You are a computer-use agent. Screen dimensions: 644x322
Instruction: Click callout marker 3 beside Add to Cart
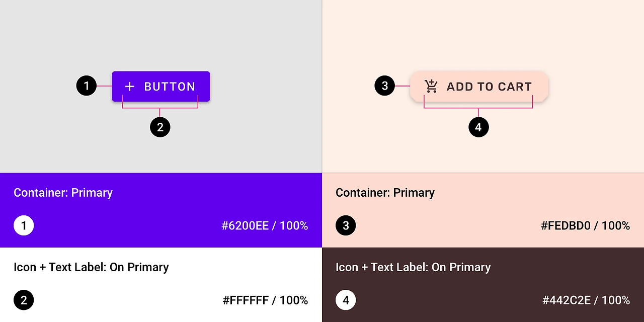point(385,86)
